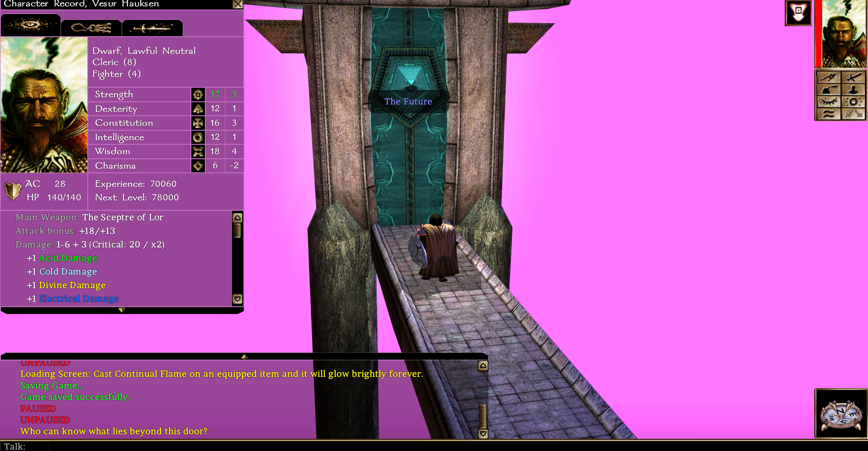Click the Next Level: 78000 text
868x451 pixels.
(x=137, y=197)
